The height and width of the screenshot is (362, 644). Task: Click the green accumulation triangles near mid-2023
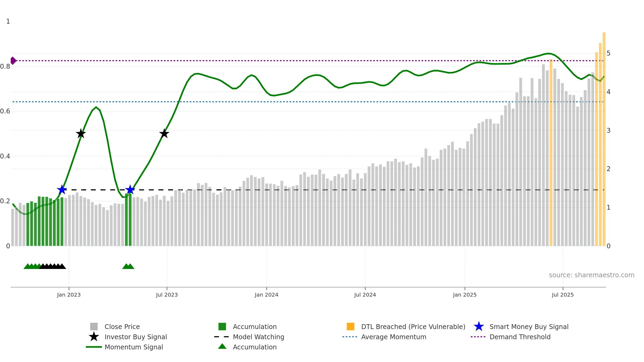point(128,266)
